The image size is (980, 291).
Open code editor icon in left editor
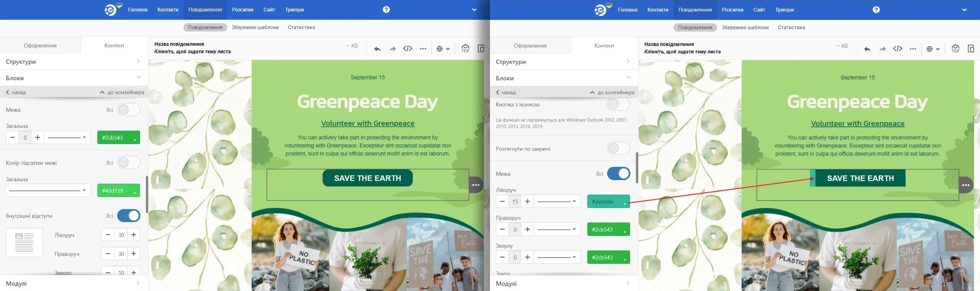point(408,48)
